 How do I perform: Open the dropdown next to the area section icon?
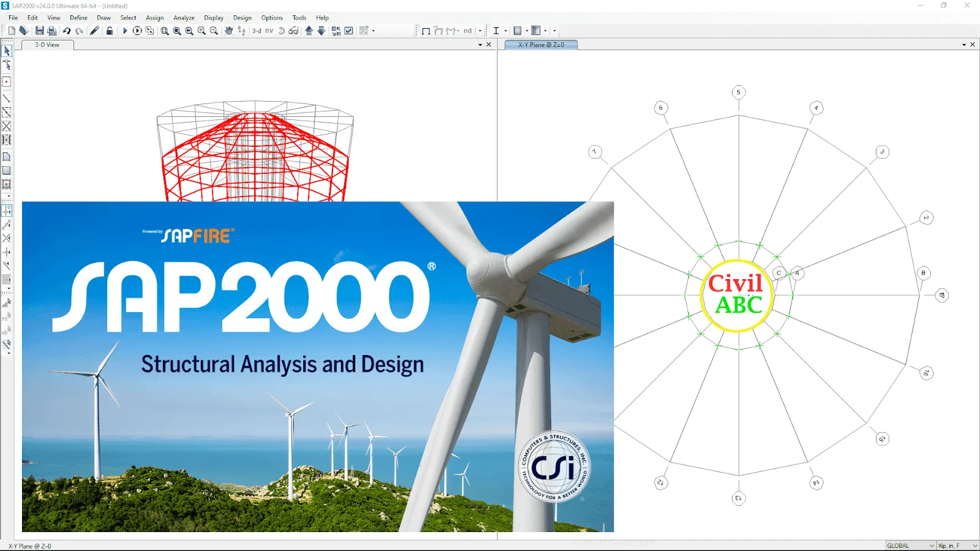coord(526,31)
